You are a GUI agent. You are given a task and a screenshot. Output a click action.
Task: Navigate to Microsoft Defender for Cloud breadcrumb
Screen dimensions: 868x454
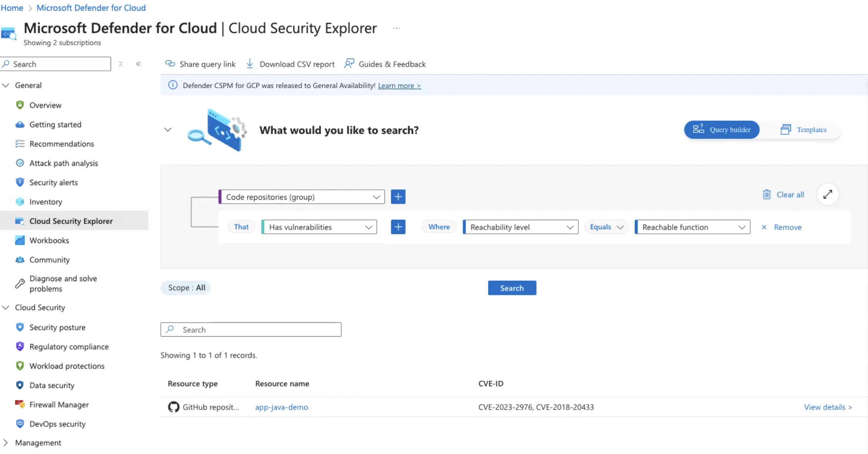pyautogui.click(x=91, y=7)
